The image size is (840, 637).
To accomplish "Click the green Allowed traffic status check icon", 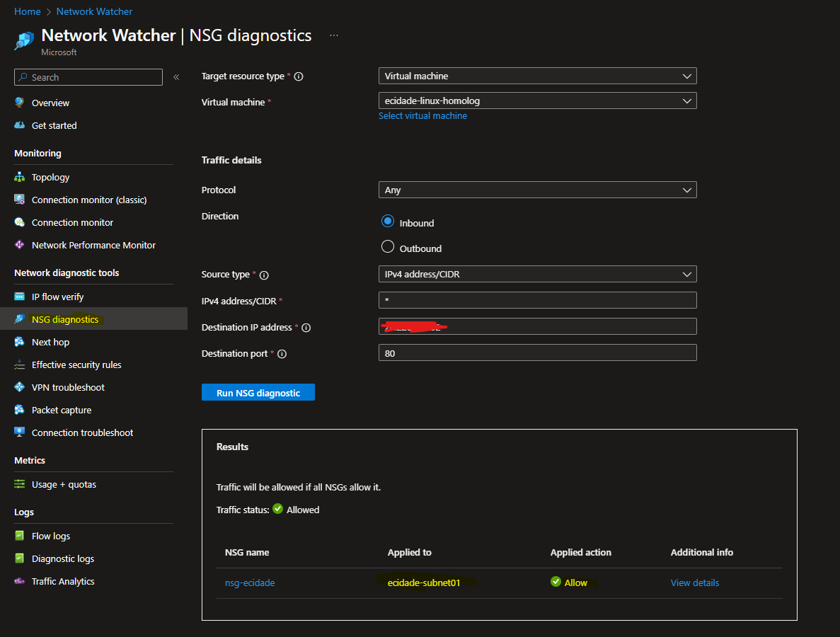I will 277,508.
